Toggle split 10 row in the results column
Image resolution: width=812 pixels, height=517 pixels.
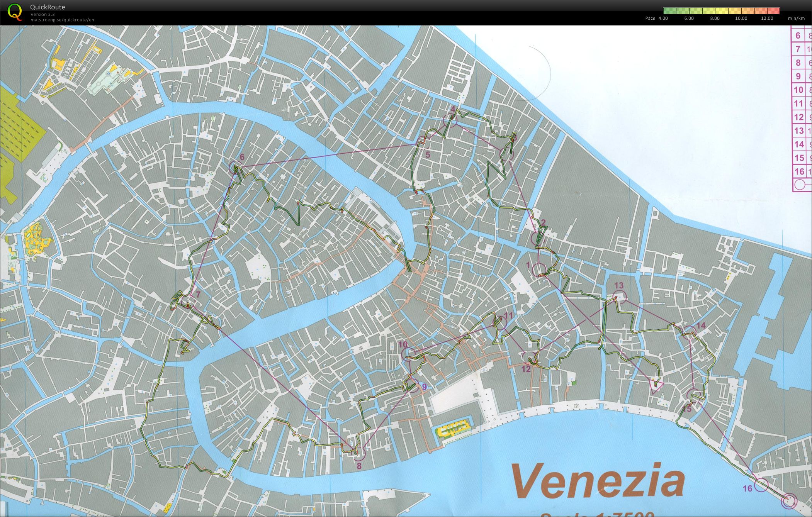point(798,90)
